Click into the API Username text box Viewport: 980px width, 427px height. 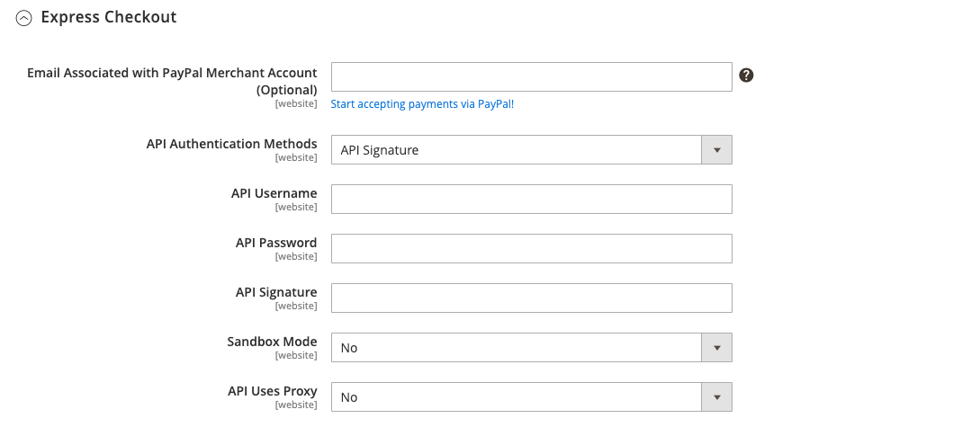coord(531,200)
